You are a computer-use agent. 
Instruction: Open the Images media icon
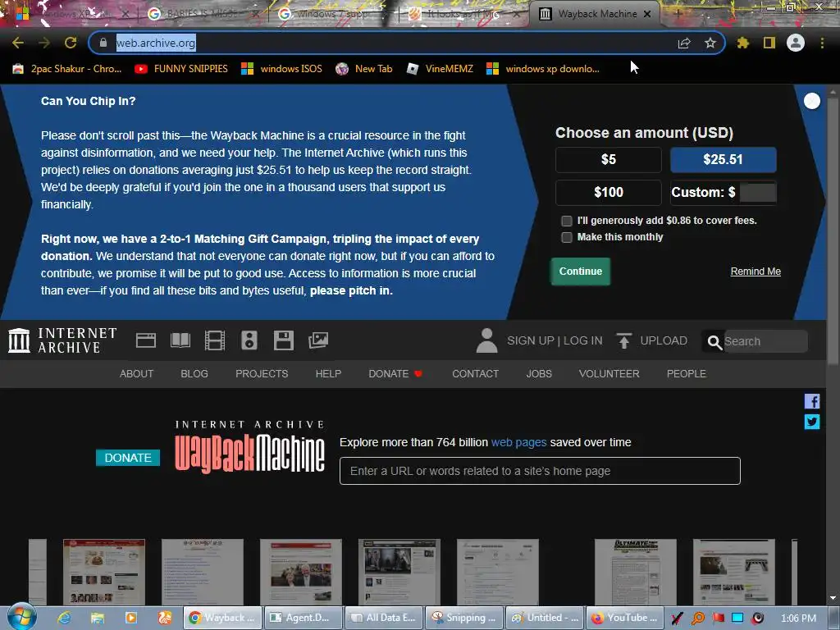click(x=318, y=340)
